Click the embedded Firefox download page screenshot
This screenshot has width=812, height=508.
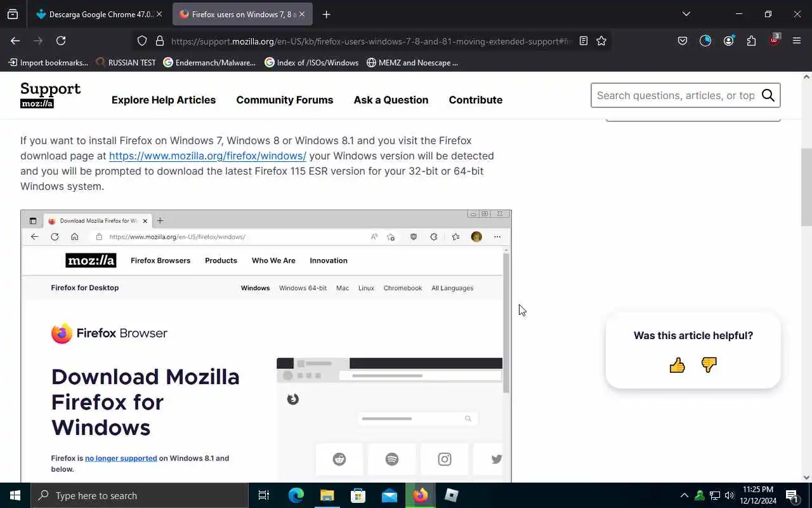coord(266,346)
